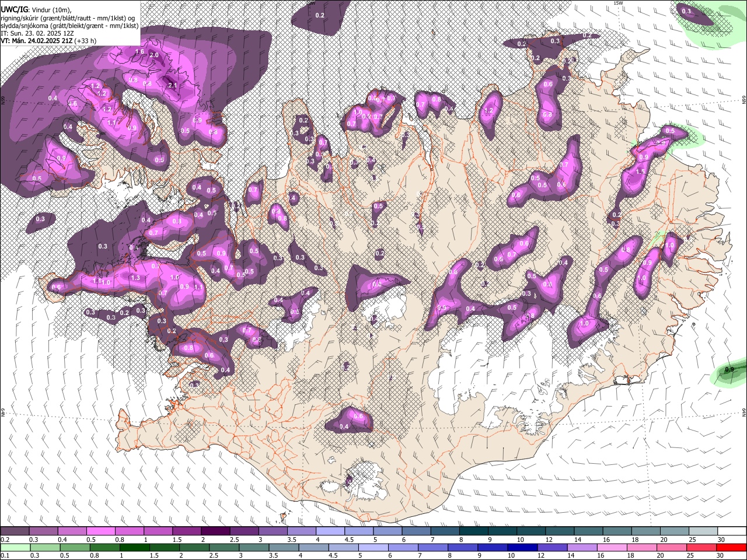Click bright pink top-row swatch between 0.5 and 0.8
This screenshot has width=747, height=560.
click(100, 531)
